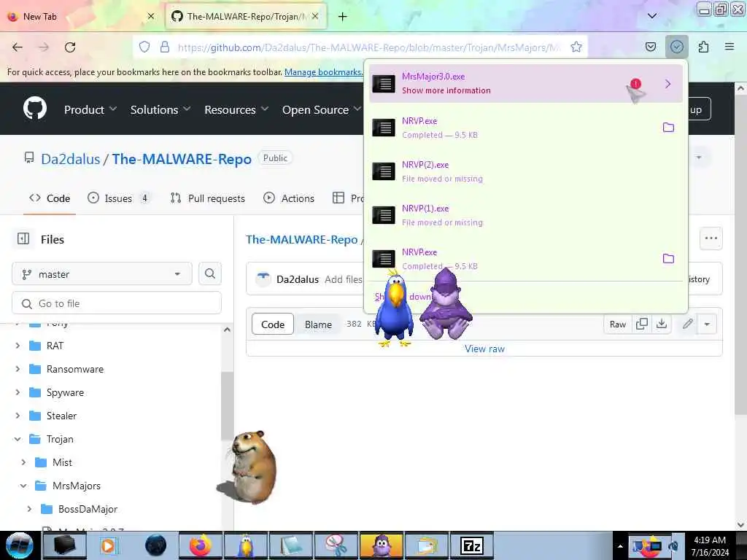
Task: Expand the Mist folder
Action: click(24, 462)
